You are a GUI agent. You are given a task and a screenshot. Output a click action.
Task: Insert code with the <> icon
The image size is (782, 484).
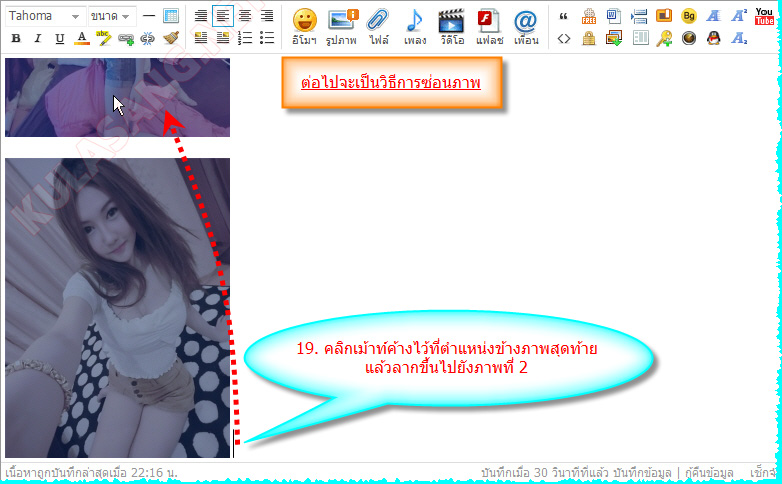pyautogui.click(x=564, y=38)
